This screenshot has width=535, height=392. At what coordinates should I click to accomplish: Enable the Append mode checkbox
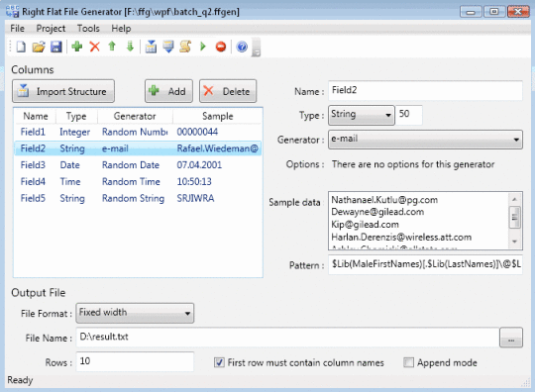tap(408, 362)
